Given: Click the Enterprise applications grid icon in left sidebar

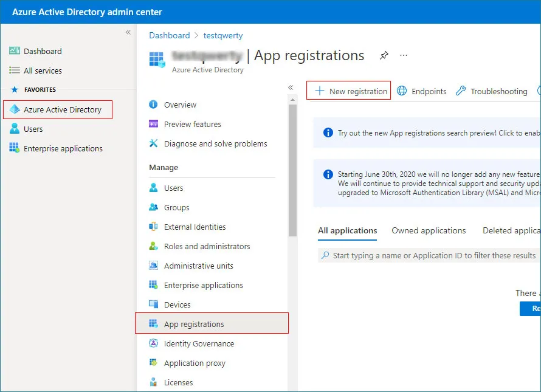Looking at the screenshot, I should click(15, 148).
